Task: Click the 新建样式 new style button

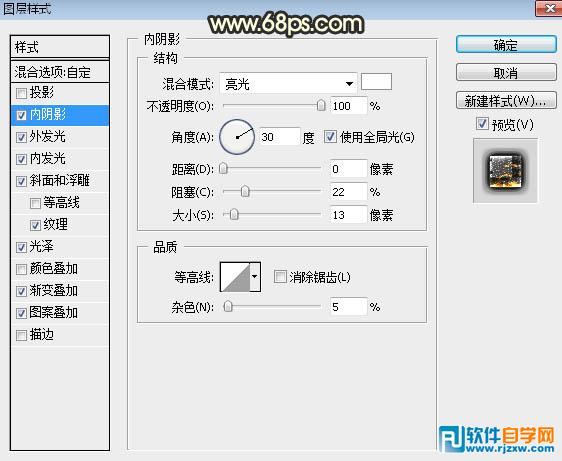Action: click(x=506, y=100)
